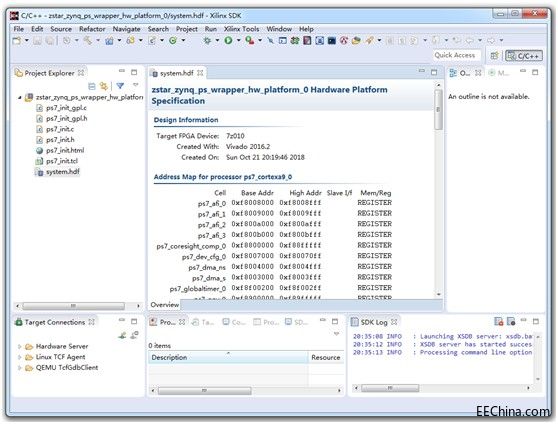Click the new C/C++ class icon
The height and width of the screenshot is (424, 558).
pos(152,41)
